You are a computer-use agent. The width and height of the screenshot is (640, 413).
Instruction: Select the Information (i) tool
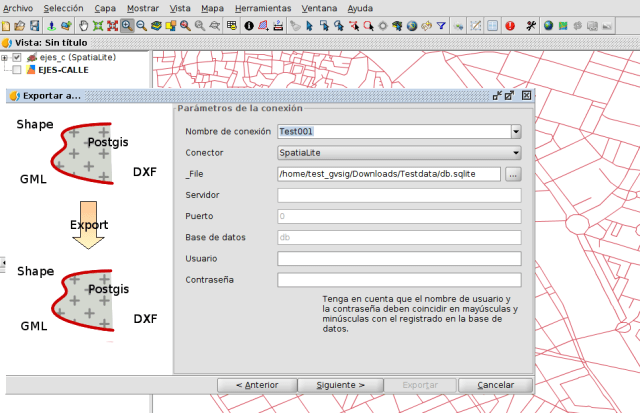click(x=248, y=24)
